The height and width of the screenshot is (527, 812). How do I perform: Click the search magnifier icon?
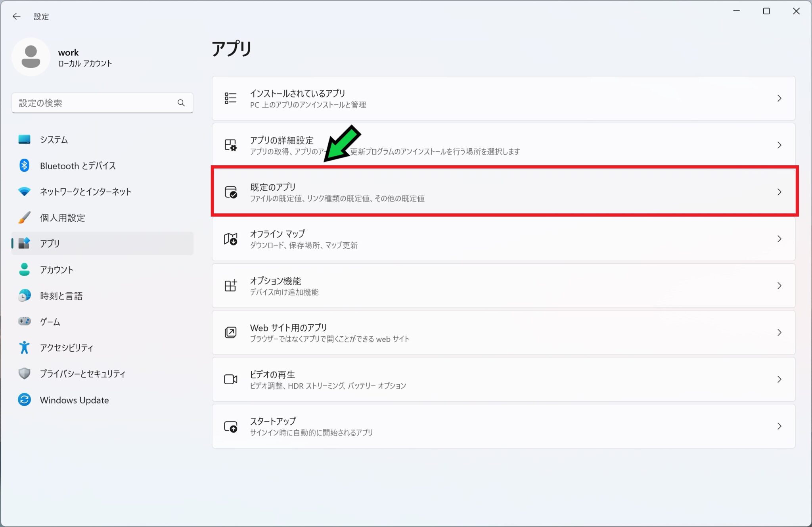point(181,103)
